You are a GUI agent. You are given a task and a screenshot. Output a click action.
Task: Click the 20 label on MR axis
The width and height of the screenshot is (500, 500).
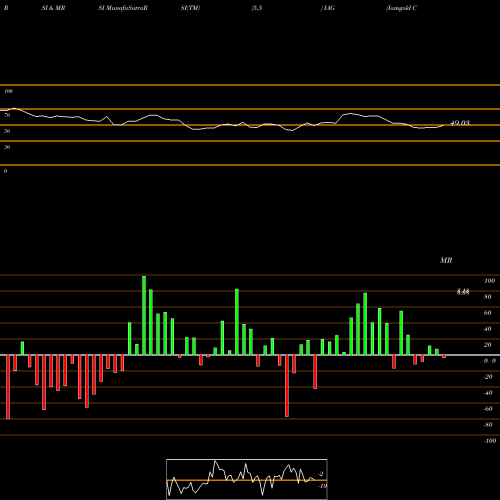point(488,345)
